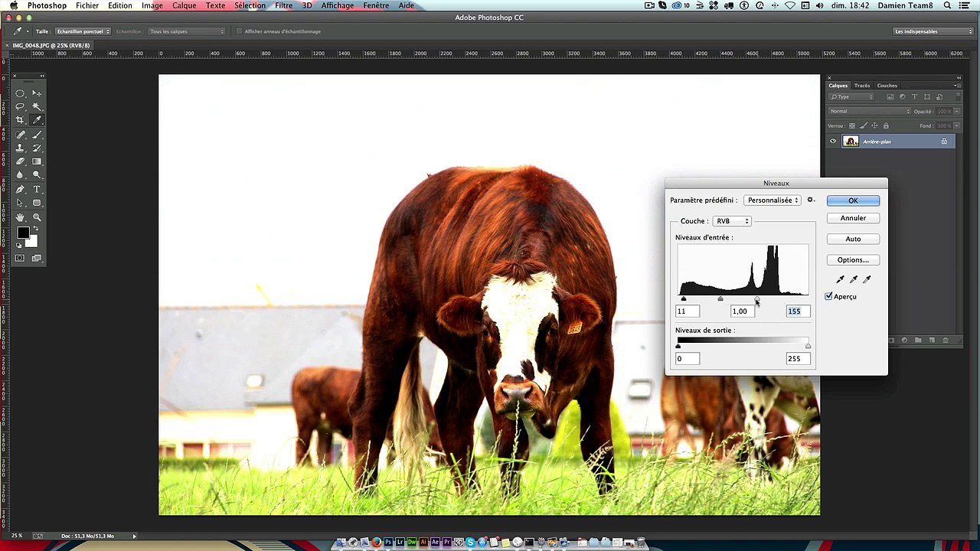Open layer filter Type dropdown
The height and width of the screenshot is (551, 980).
click(851, 96)
